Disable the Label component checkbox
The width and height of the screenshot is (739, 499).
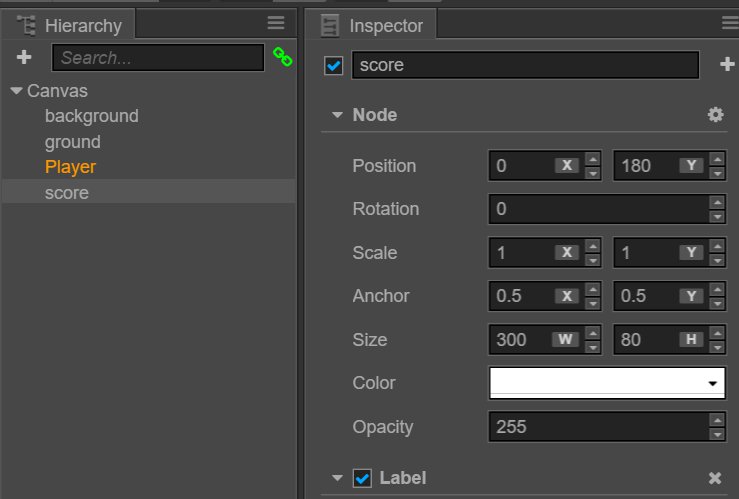[x=364, y=478]
